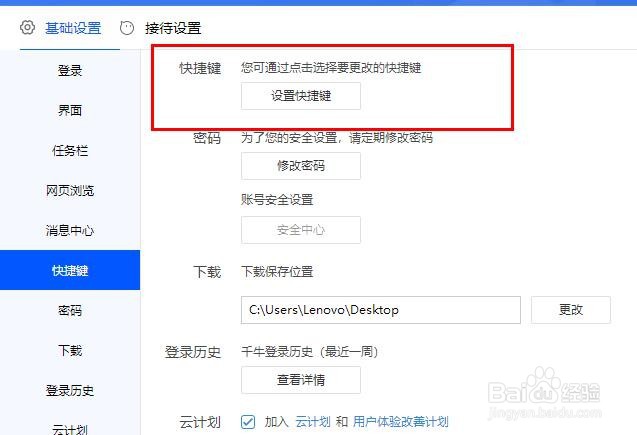The width and height of the screenshot is (637, 435).
Task: Go to 任务栏 sidebar section
Action: [70, 150]
